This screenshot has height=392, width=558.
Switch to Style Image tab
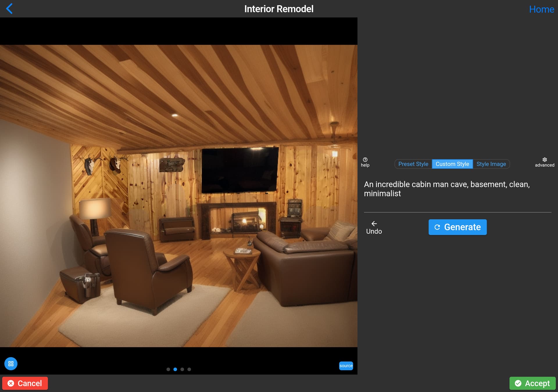[x=491, y=164]
